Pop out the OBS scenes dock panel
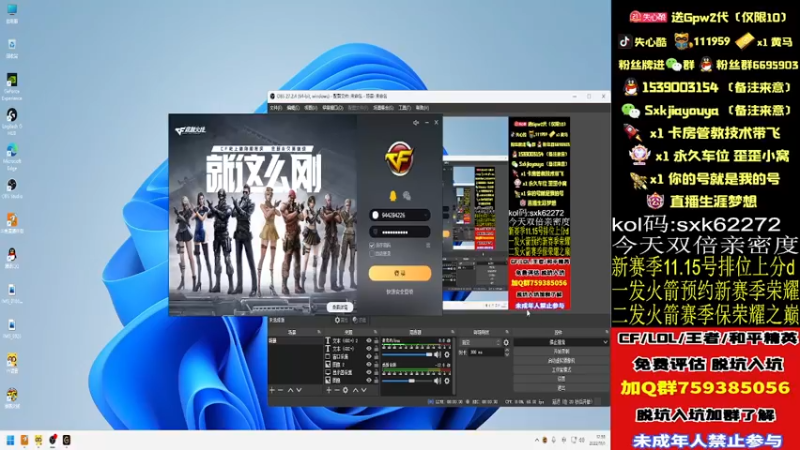The width and height of the screenshot is (800, 450). (319, 332)
